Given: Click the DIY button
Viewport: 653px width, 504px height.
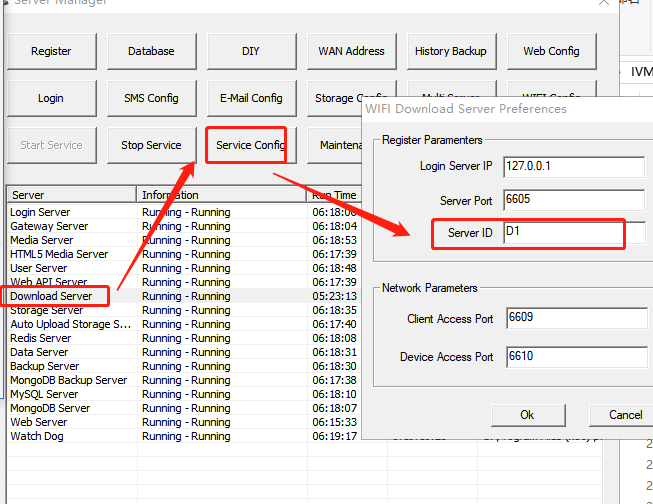Looking at the screenshot, I should pyautogui.click(x=252, y=51).
